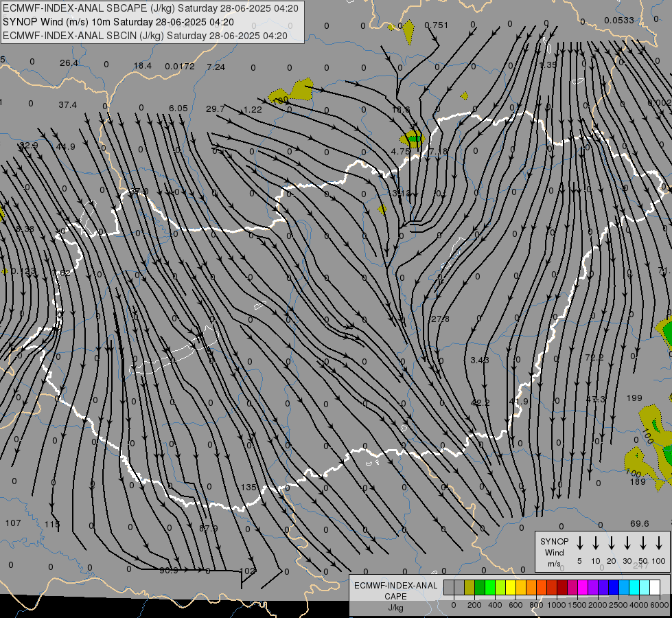Click the 18.4 value on the map
The image size is (672, 618).
[x=143, y=66]
